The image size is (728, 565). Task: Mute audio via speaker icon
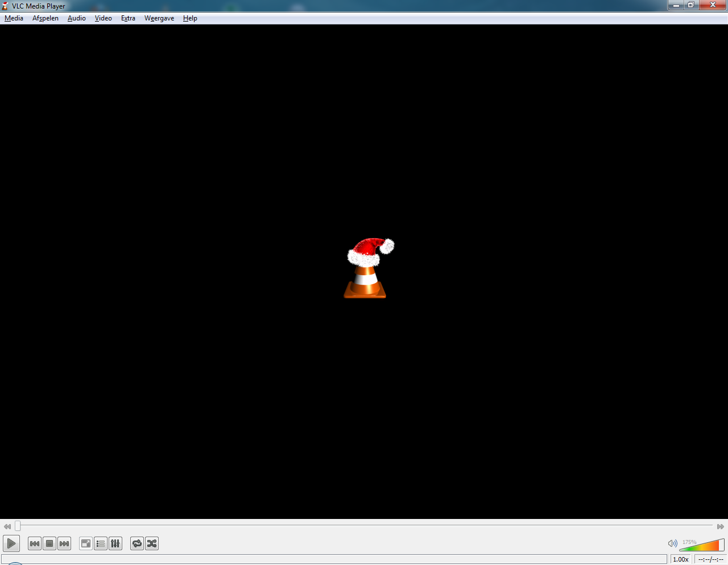(672, 543)
